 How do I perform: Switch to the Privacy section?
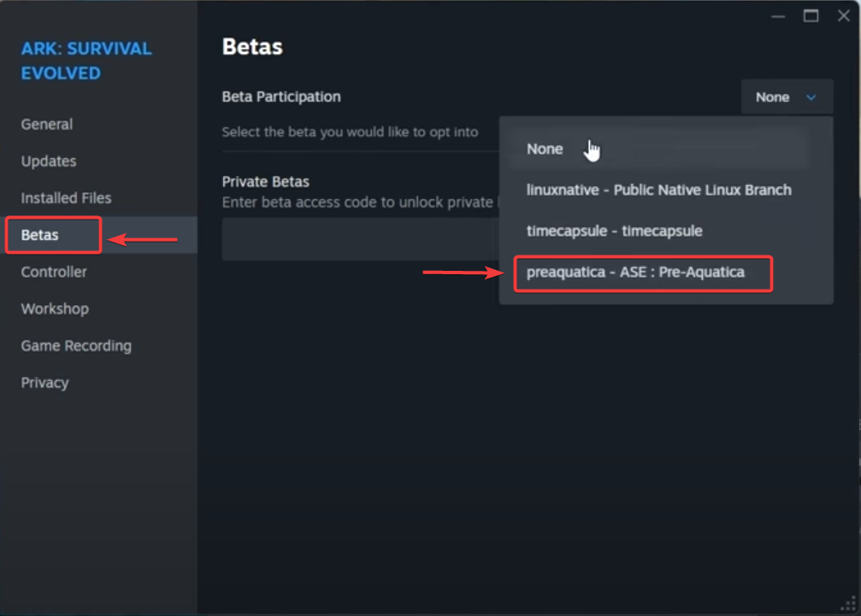pos(44,383)
